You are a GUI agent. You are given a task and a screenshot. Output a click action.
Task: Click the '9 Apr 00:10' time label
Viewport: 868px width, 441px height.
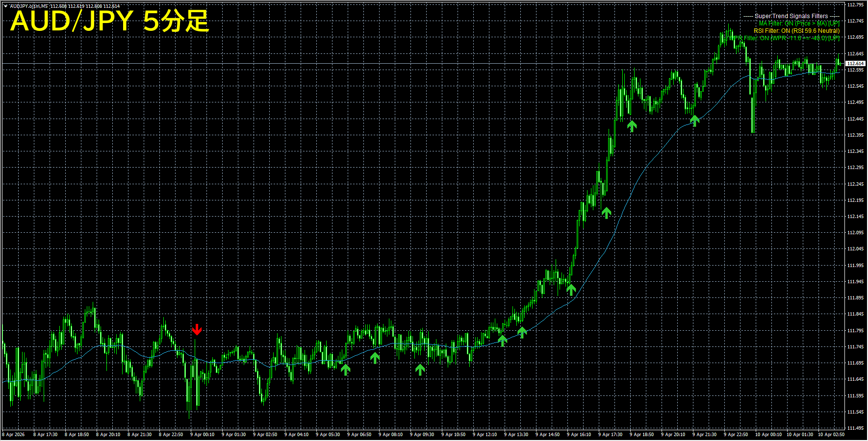202,435
